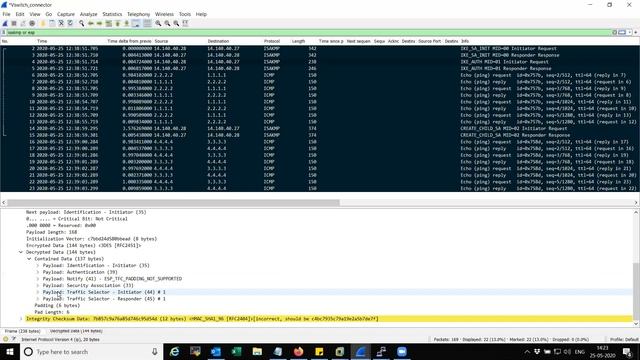Go to a specified packet
640x360 pixels.
click(109, 23)
